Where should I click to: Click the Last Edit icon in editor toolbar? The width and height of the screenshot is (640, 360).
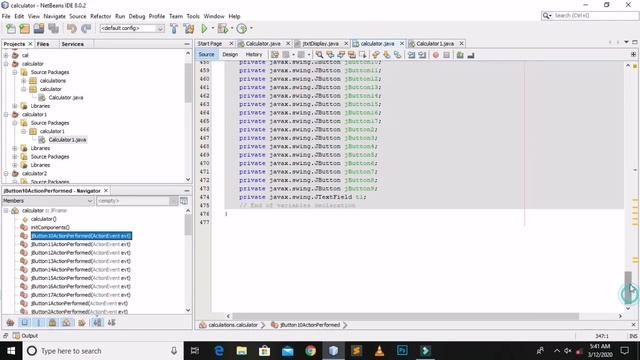pos(275,55)
